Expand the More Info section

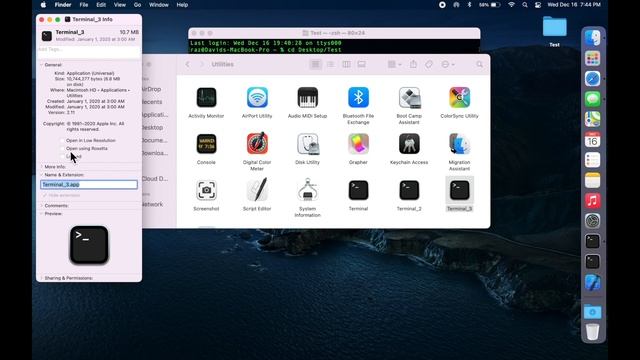[x=41, y=167]
